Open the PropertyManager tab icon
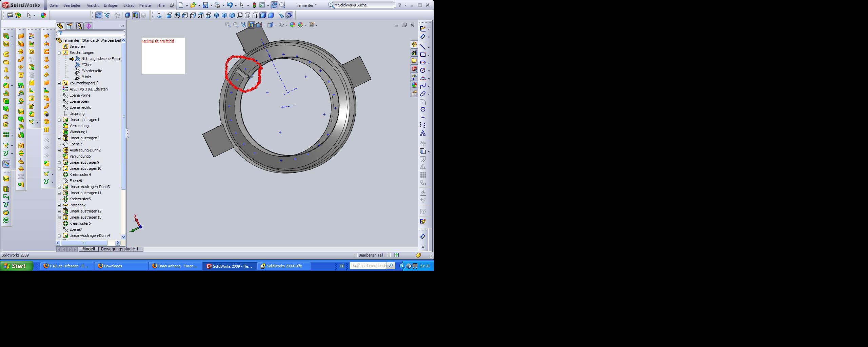 pos(70,26)
